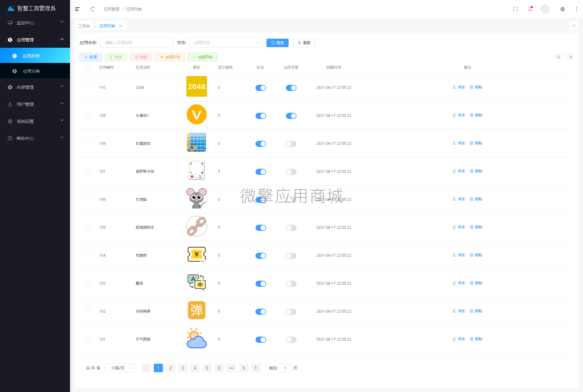This screenshot has width=583, height=392.
Task: Click the 重置 button
Action: (304, 43)
